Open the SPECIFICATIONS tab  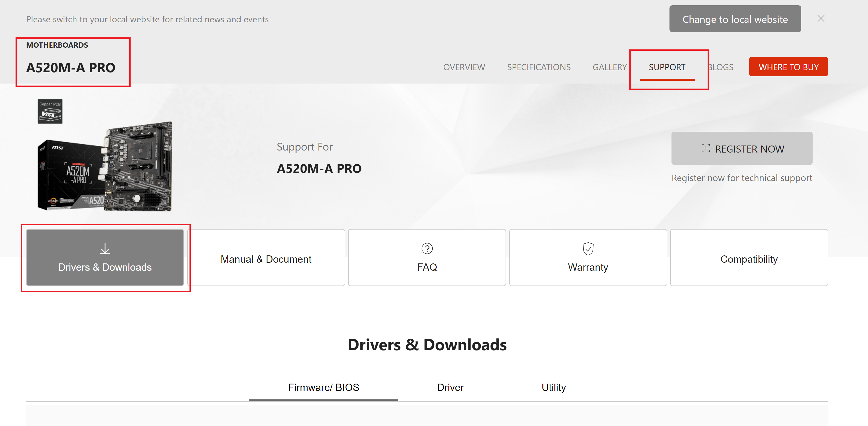[538, 67]
